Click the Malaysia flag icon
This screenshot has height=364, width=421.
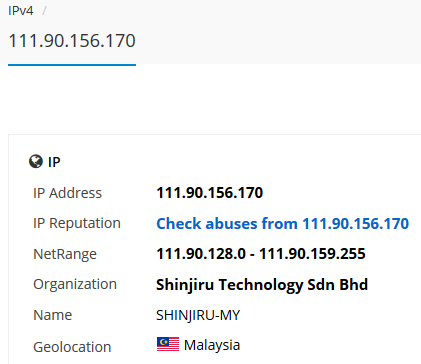(168, 344)
